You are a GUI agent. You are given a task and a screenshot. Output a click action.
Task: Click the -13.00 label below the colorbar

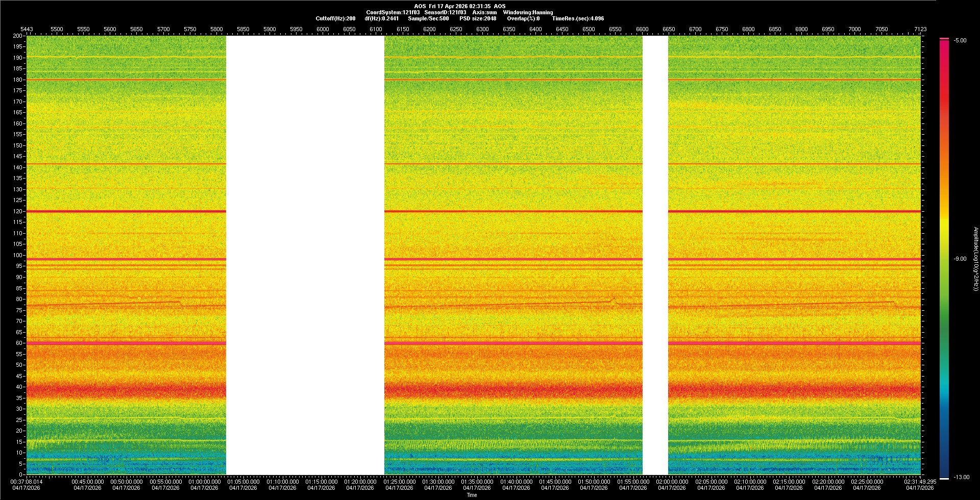pyautogui.click(x=962, y=477)
